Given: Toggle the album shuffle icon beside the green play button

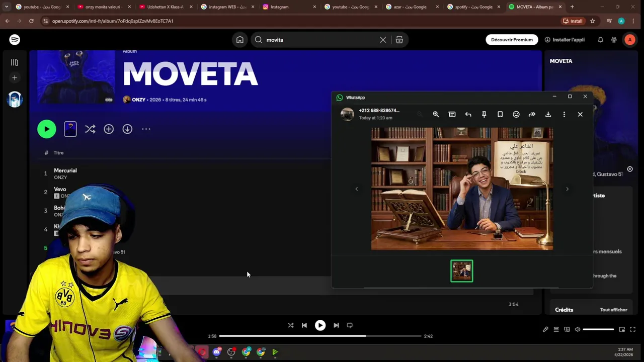Looking at the screenshot, I should point(90,129).
